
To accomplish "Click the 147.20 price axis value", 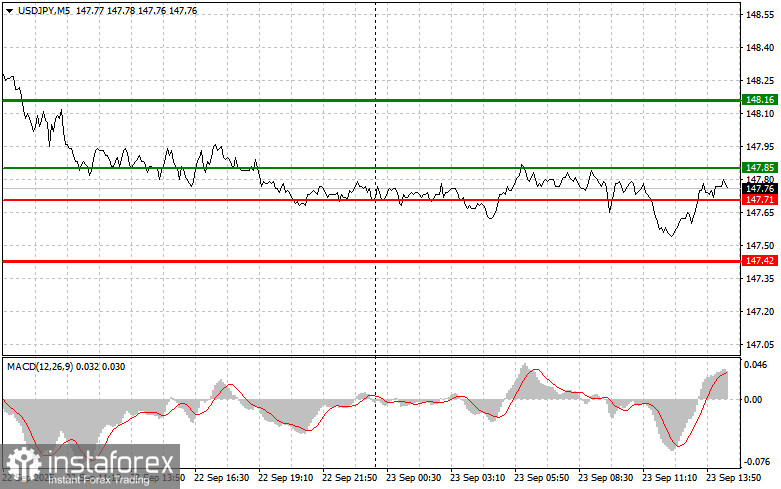I will point(760,312).
